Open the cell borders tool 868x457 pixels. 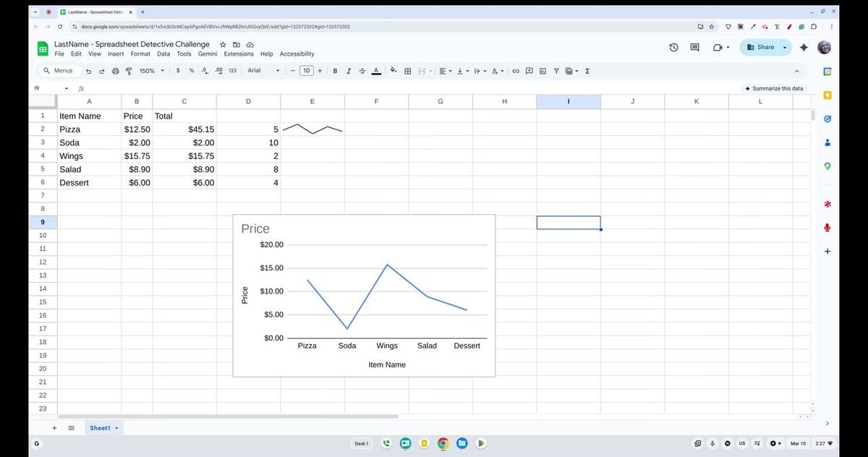(408, 71)
